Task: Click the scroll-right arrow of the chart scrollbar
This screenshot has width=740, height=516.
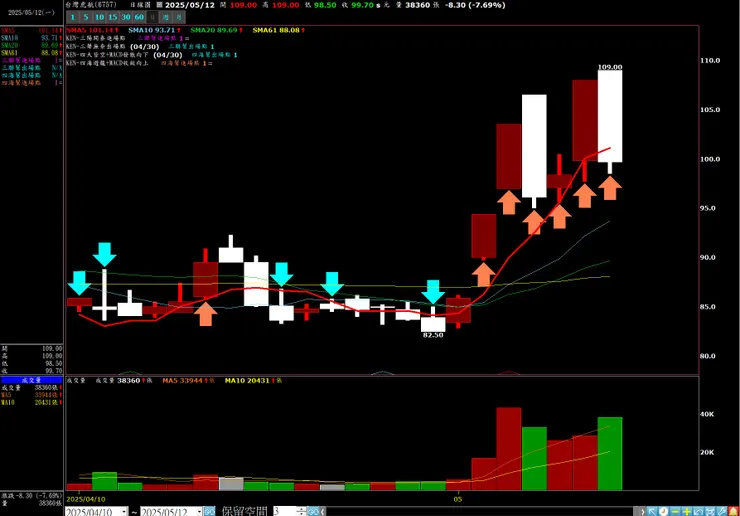Action: tap(642, 511)
